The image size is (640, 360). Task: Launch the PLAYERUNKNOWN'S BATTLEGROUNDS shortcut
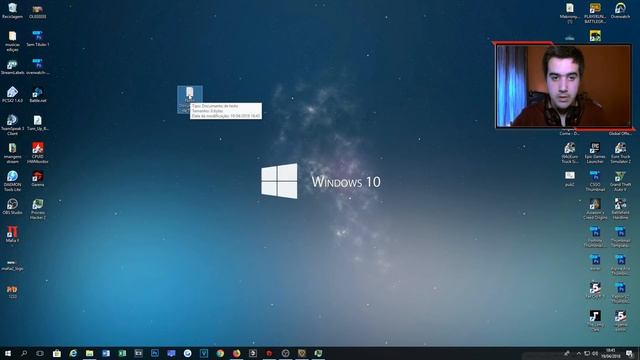click(595, 13)
